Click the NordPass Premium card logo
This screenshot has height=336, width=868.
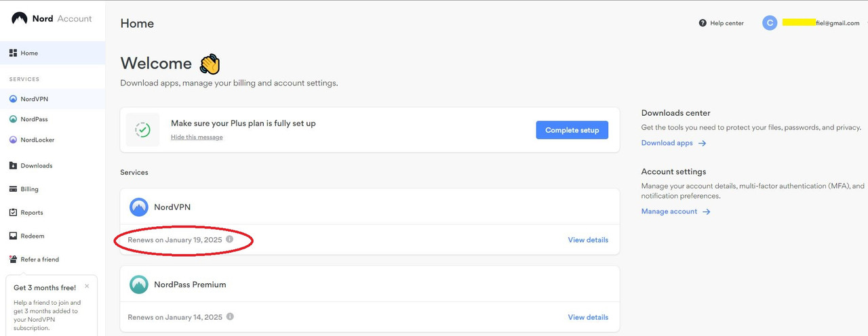139,285
